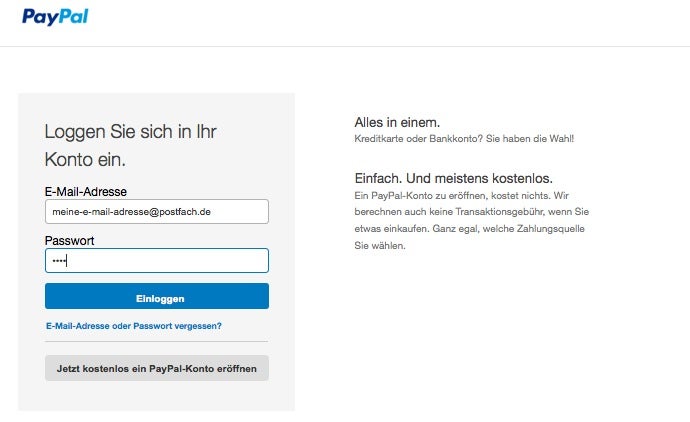
Task: Focus the Passwort input field
Action: point(157,261)
